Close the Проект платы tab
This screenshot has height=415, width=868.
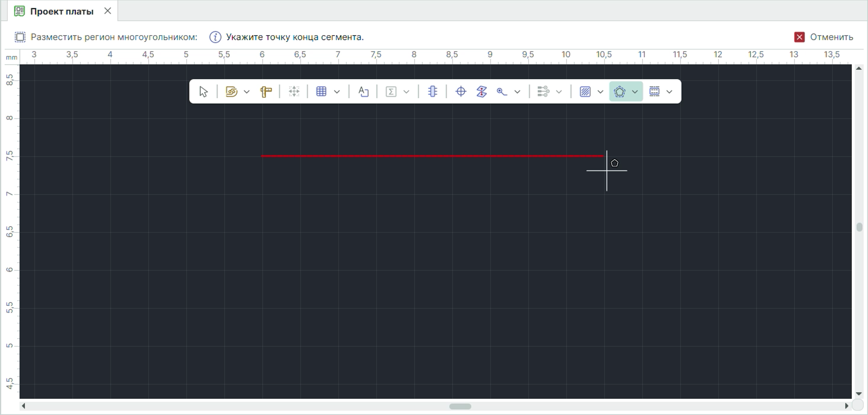click(108, 11)
